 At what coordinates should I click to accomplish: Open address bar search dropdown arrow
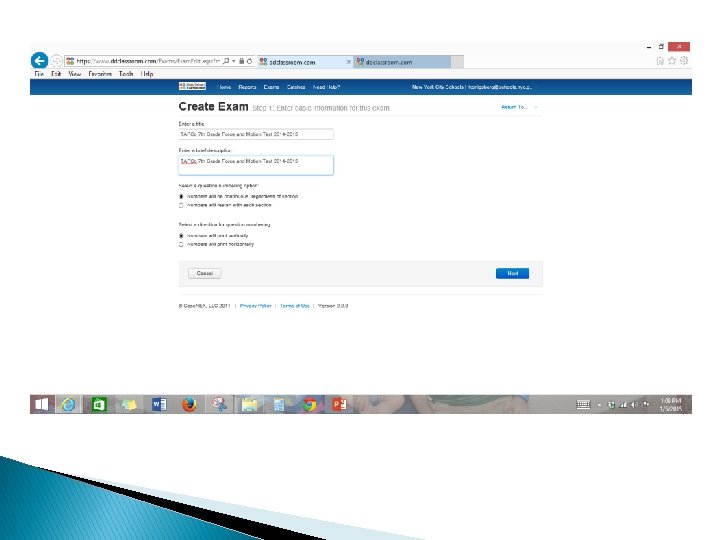(234, 61)
